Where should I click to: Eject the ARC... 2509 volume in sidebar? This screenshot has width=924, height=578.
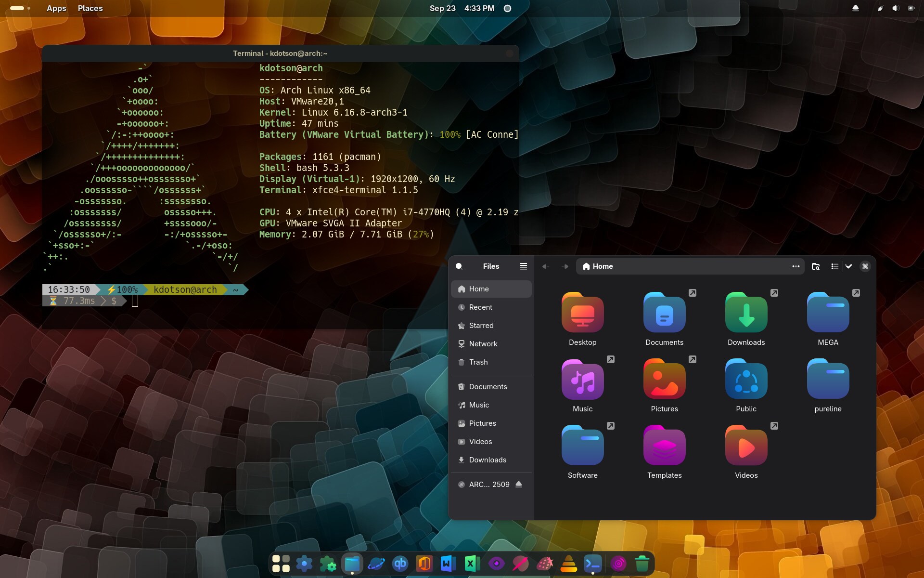tap(519, 485)
